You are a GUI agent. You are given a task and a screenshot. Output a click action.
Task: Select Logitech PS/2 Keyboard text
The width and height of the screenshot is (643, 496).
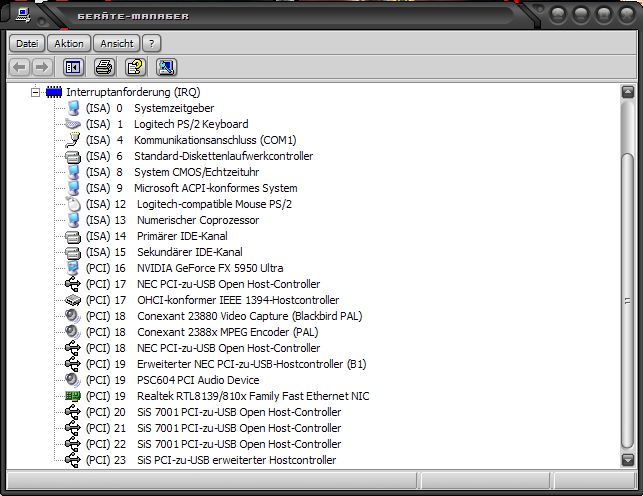[191, 124]
